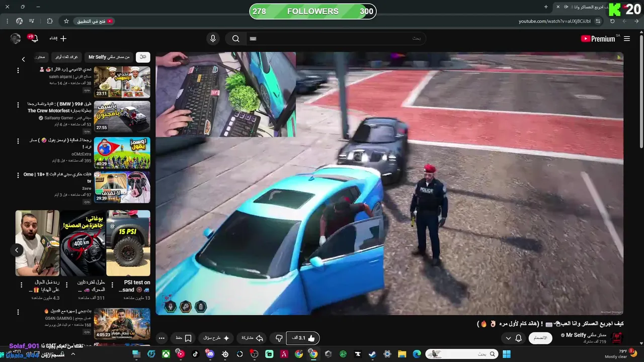The width and height of the screenshot is (644, 362).
Task: Click the youtube.com URL in the address bar
Action: (x=554, y=21)
